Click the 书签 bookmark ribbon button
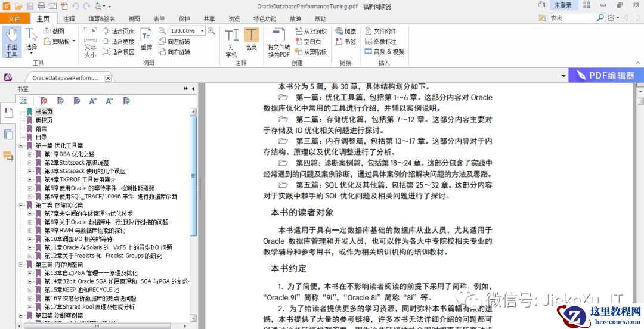Screen dimensions: 644x329 346,42
